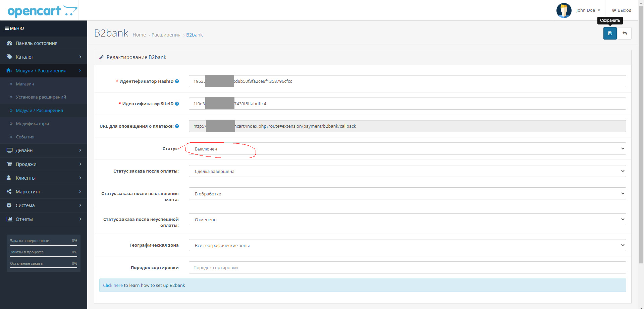Click the Порядок сортировки input field
Viewport: 644px width, 309px height.
407,267
